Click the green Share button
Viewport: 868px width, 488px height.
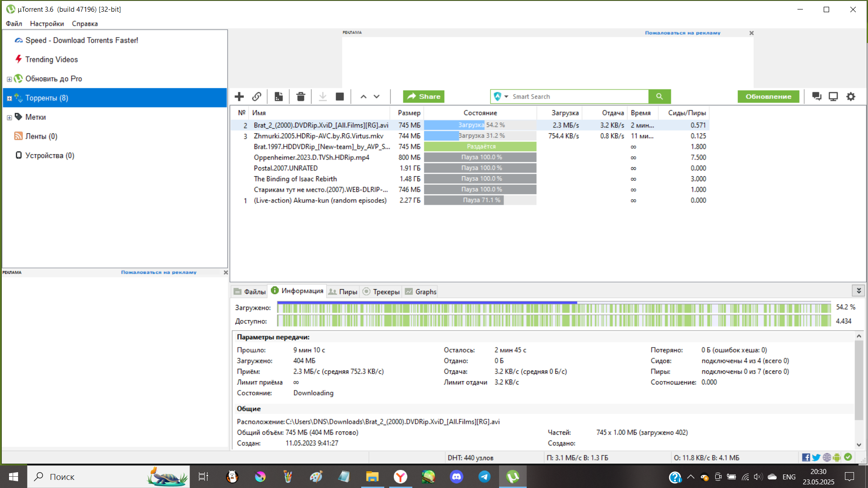click(x=424, y=96)
